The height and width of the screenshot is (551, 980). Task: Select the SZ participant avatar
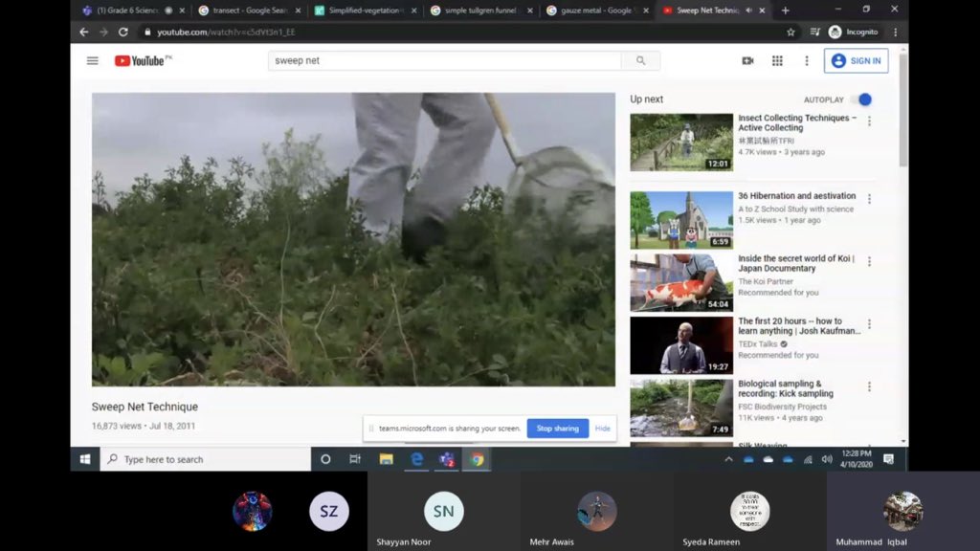(329, 511)
